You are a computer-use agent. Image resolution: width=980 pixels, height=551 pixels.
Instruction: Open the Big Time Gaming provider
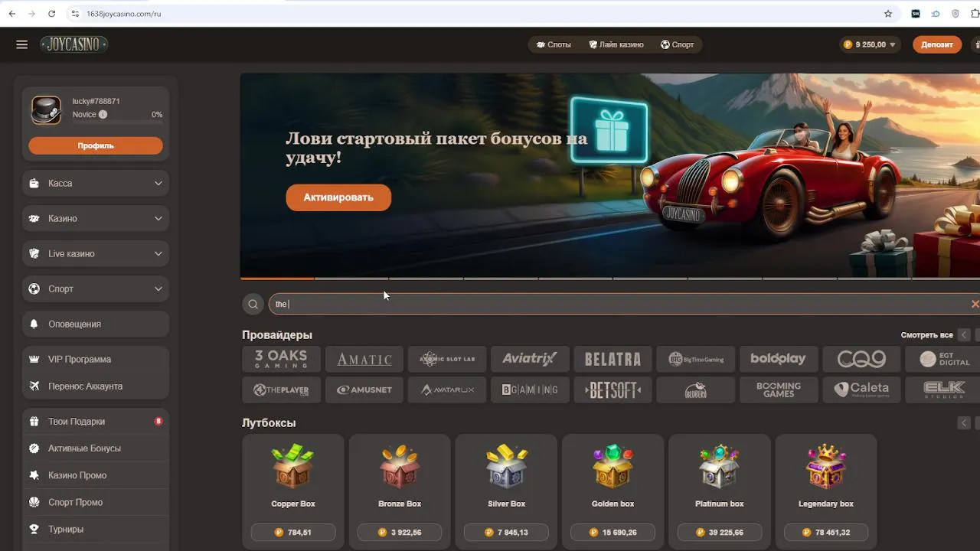[696, 359]
